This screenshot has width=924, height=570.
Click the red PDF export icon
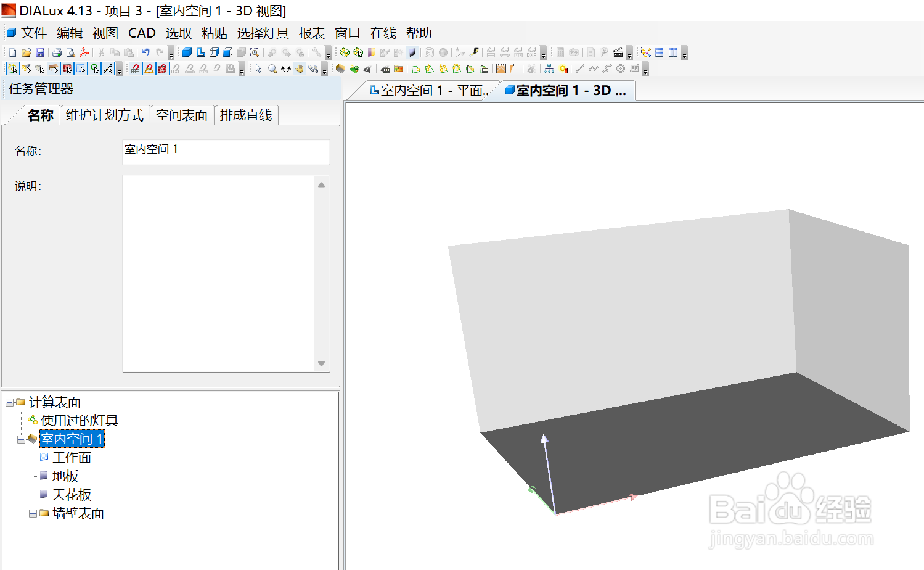point(84,52)
